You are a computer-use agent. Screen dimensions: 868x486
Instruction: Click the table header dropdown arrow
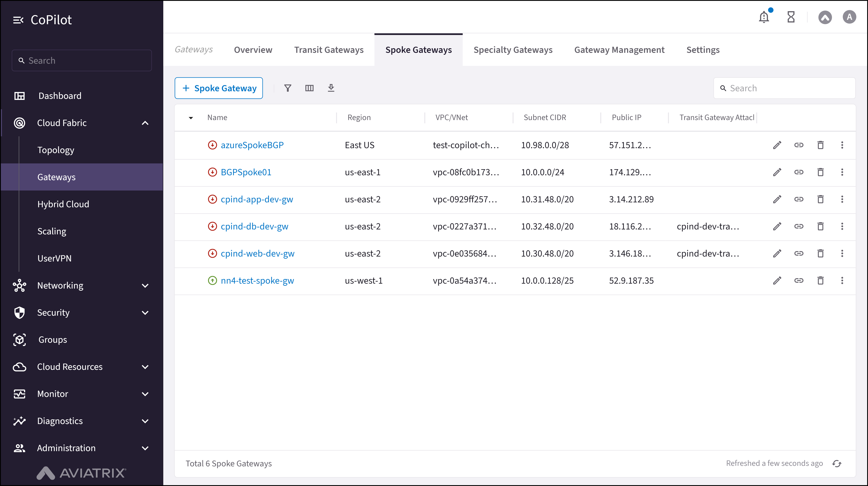tap(191, 118)
